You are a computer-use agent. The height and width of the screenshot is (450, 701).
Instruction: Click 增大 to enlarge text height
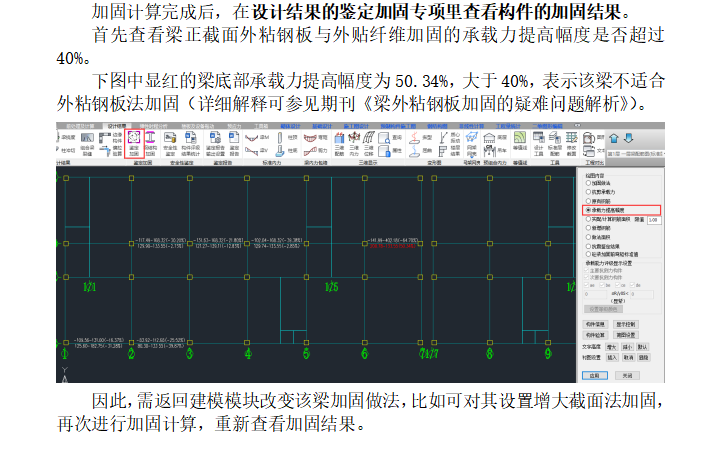pos(611,347)
